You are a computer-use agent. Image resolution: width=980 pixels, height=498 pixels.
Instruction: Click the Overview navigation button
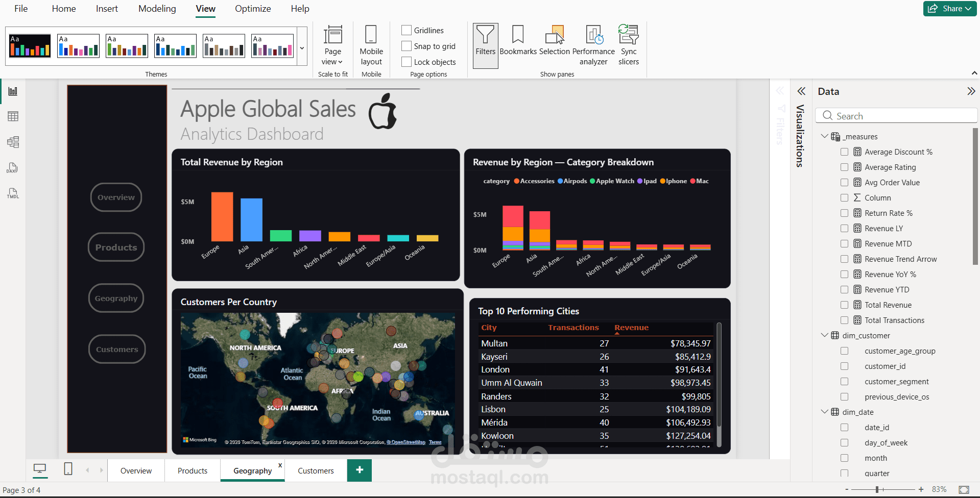pyautogui.click(x=116, y=197)
